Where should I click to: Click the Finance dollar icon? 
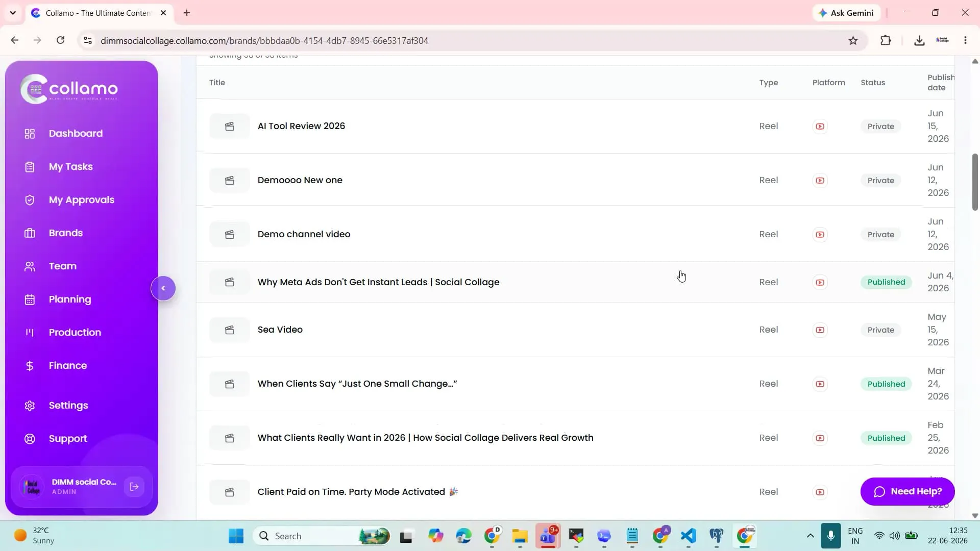30,366
